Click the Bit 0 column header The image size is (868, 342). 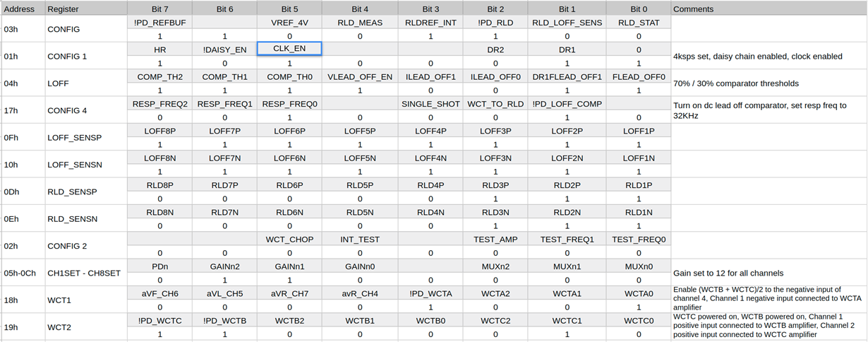[638, 9]
